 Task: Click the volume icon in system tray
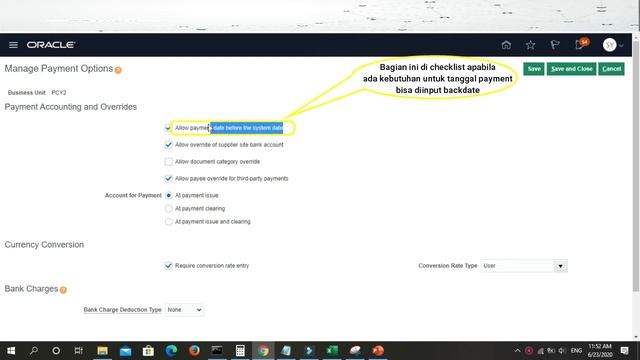tap(562, 351)
